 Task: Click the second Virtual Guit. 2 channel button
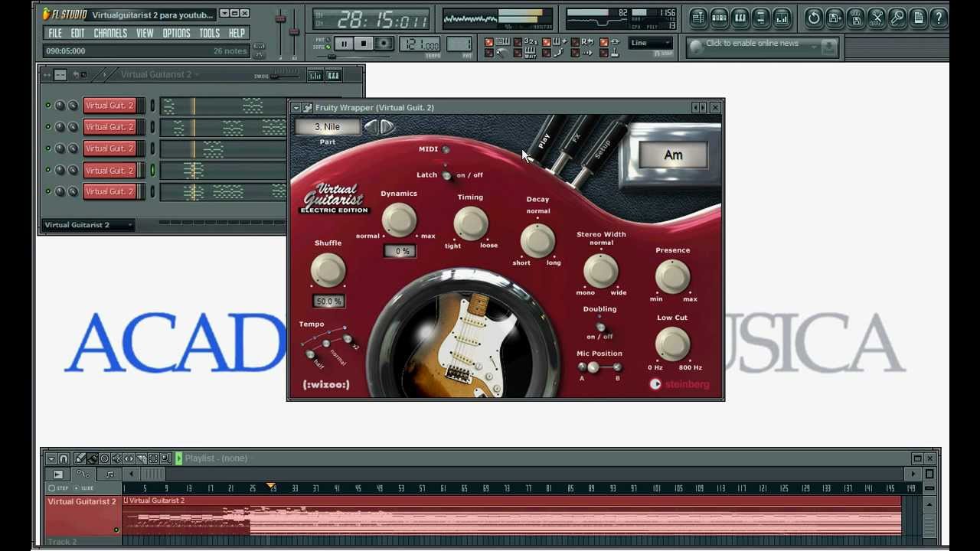tap(109, 127)
